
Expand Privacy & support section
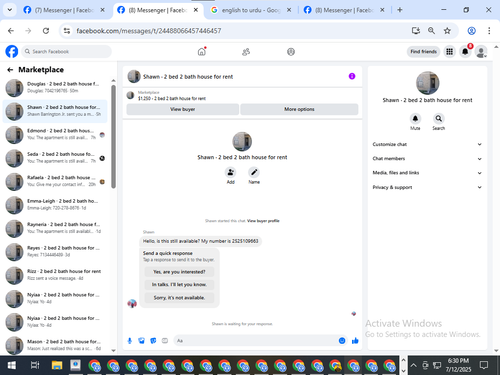point(427,187)
